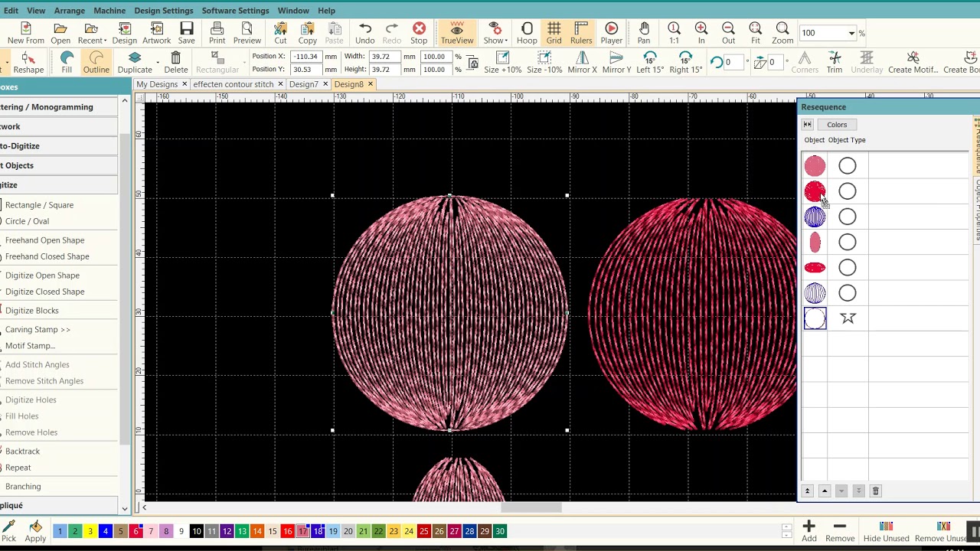Decrease size by 10%
The width and height of the screenshot is (980, 551).
[544, 63]
